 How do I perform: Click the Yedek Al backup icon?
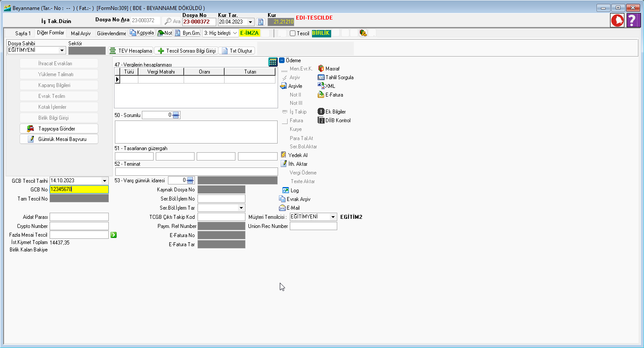point(283,155)
